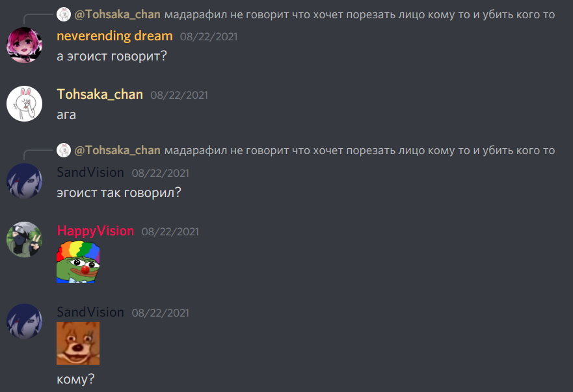This screenshot has height=392, width=573.
Task: Click SandVision's avatar next to the bear emoji message
Action: click(x=25, y=322)
